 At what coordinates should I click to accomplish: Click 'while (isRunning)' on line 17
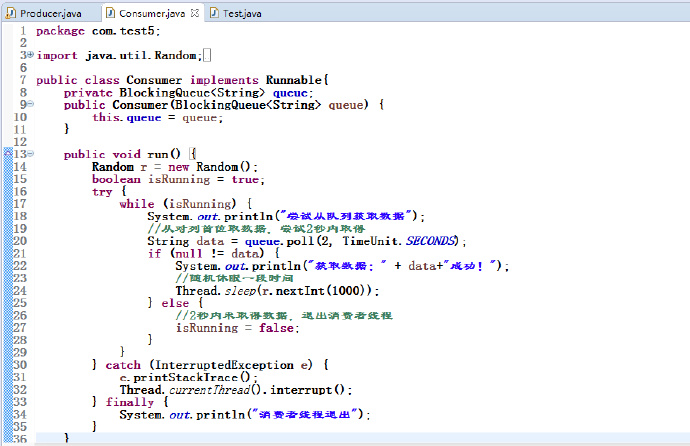click(x=178, y=204)
